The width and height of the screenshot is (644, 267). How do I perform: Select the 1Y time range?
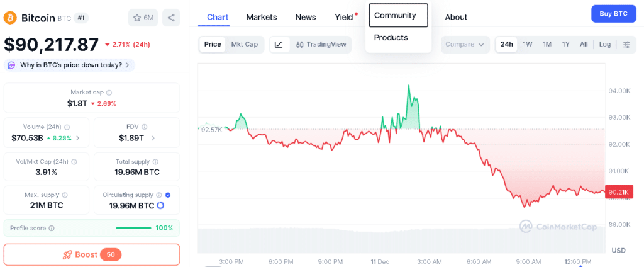point(566,45)
